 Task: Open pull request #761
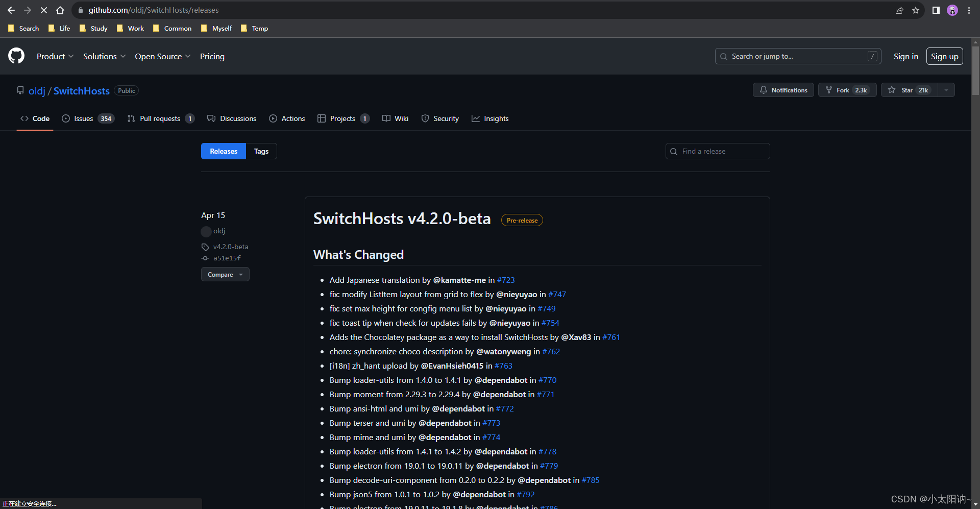611,337
